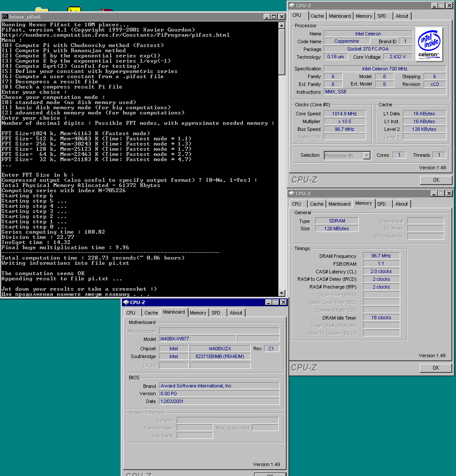This screenshot has height=476, width=456.
Task: Open About tab in Memory CPU-Z window
Action: pyautogui.click(x=401, y=204)
